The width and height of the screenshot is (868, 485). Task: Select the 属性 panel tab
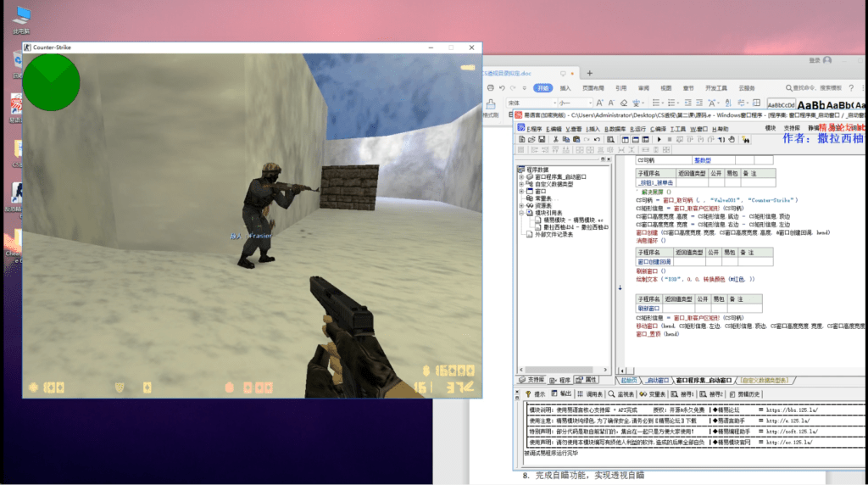(588, 380)
